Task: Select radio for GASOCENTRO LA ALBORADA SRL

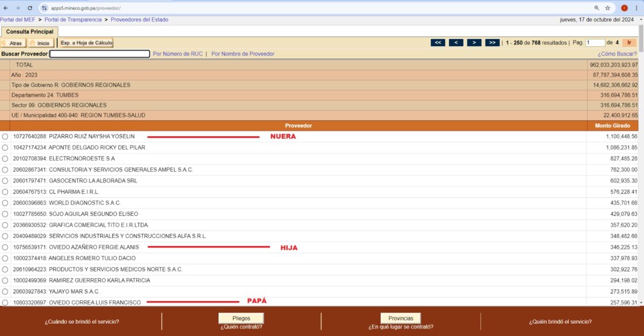Action: pos(5,181)
